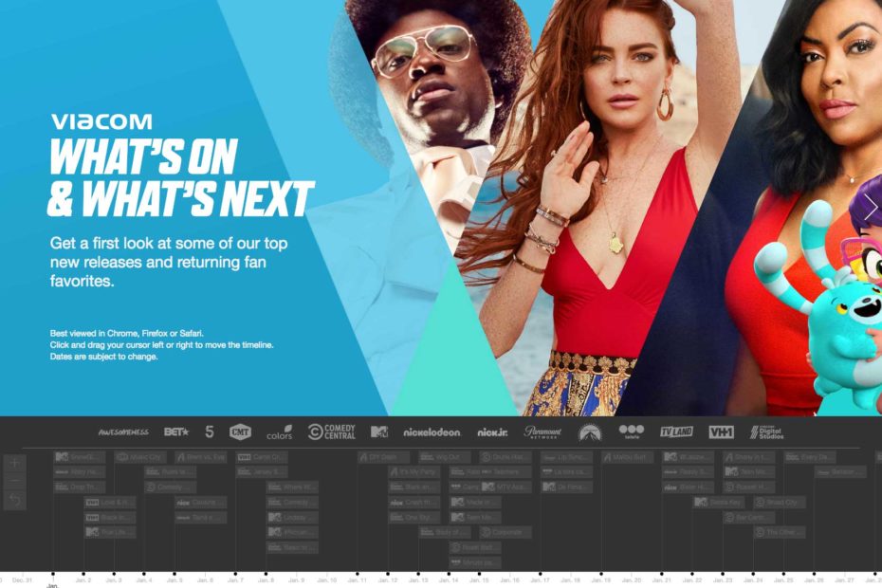Filter by the MTV logo in the network bar
Screen dimensions: 882x588
click(379, 432)
